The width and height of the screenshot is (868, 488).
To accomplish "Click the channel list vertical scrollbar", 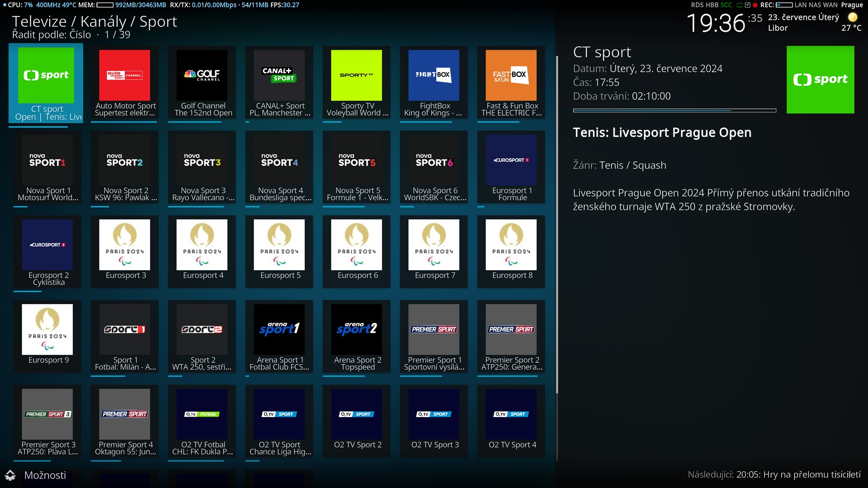I will click(557, 226).
